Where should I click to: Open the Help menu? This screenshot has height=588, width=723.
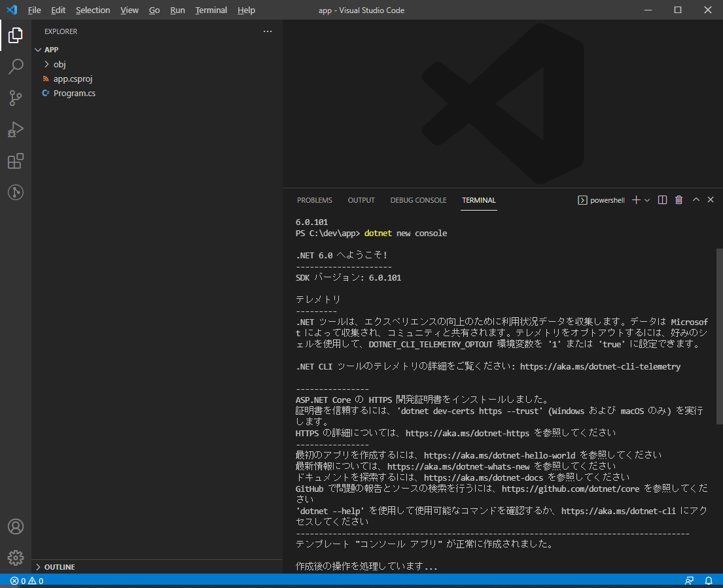coord(246,10)
